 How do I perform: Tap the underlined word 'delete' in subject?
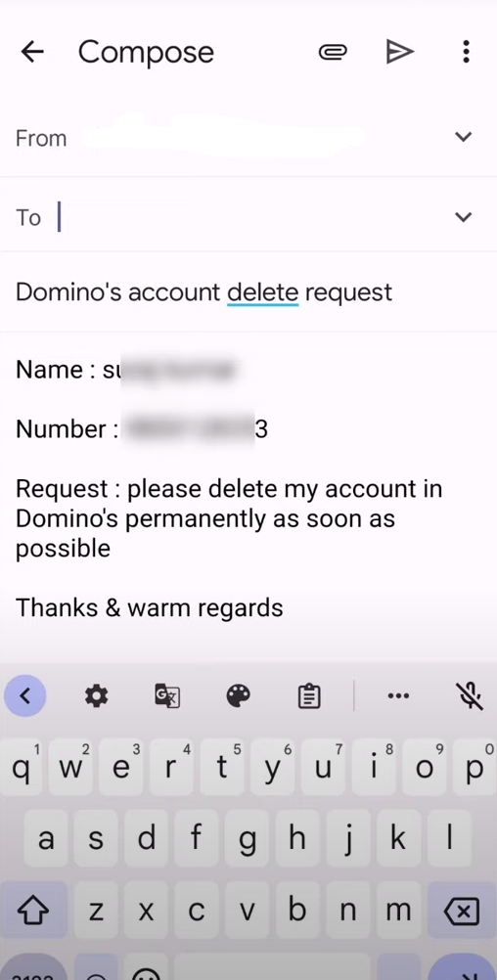click(262, 292)
